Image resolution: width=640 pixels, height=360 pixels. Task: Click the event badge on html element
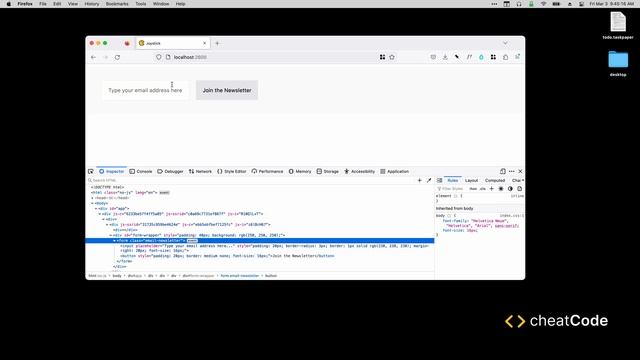[164, 193]
